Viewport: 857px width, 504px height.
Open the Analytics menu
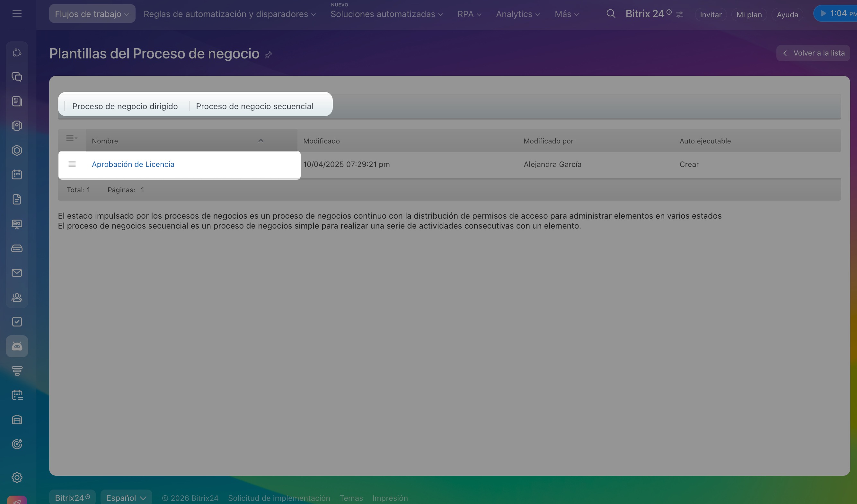(517, 14)
